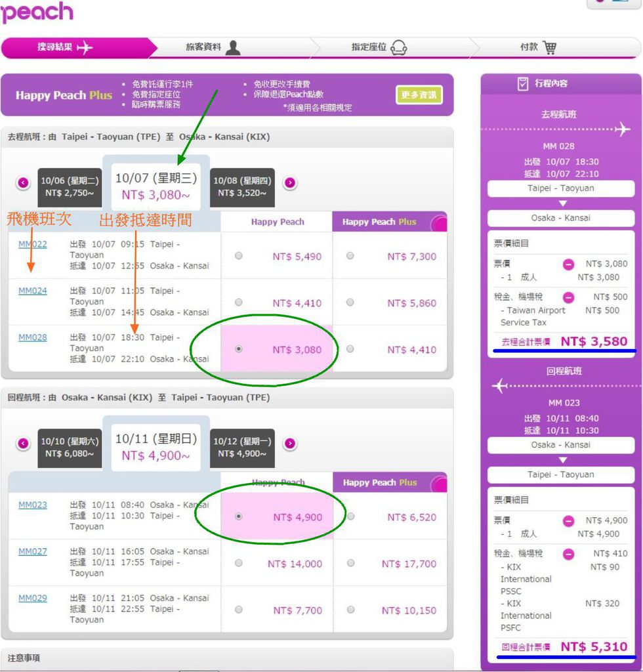643x672 pixels.
Task: Click MM 028 in itinerary panel
Action: [558, 146]
